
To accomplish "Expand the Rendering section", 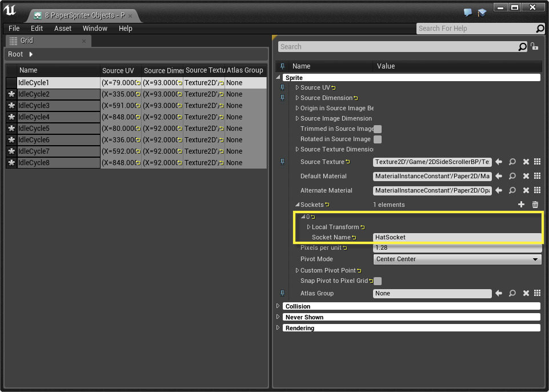I will [278, 328].
